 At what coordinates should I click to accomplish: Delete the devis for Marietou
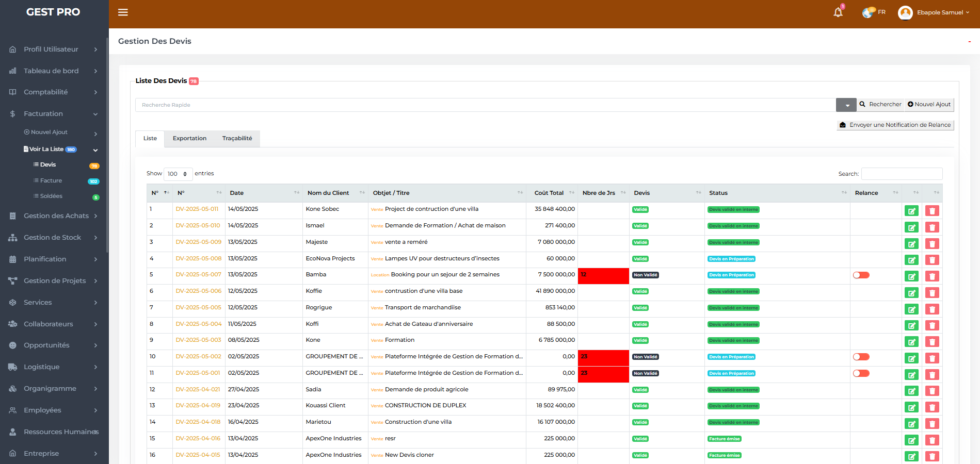pyautogui.click(x=932, y=424)
